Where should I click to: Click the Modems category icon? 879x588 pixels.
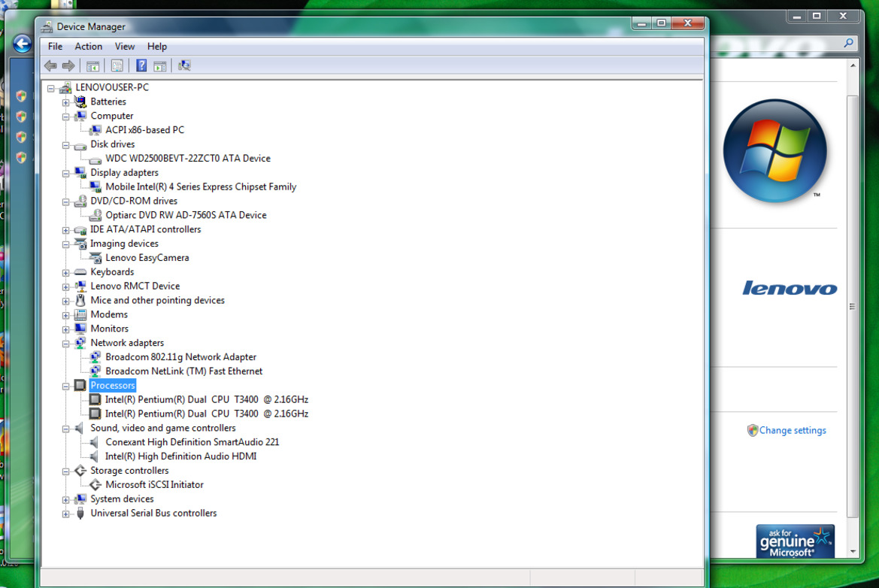coord(80,314)
